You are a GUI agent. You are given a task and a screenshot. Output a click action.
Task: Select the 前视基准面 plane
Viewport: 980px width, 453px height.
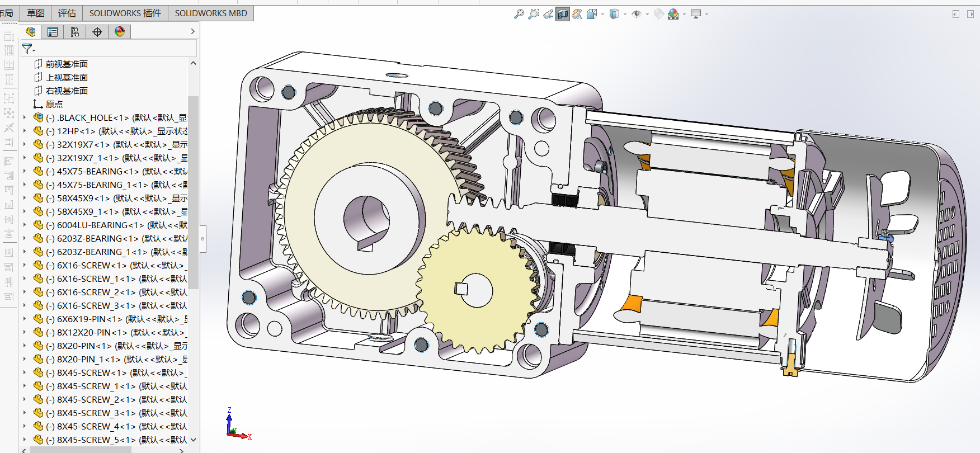click(x=67, y=64)
